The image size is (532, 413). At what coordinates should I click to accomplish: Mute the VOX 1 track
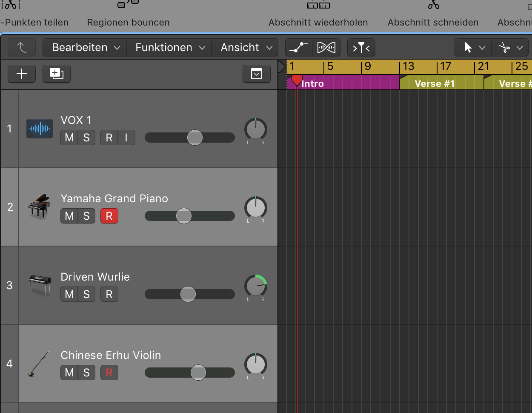(69, 138)
